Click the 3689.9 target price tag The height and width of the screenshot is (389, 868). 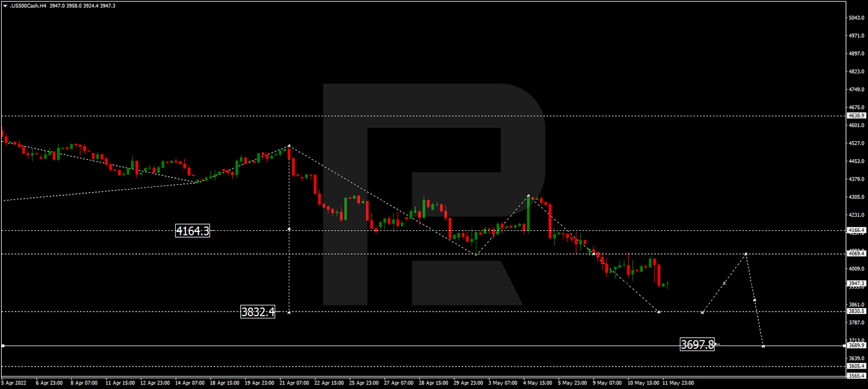856,346
